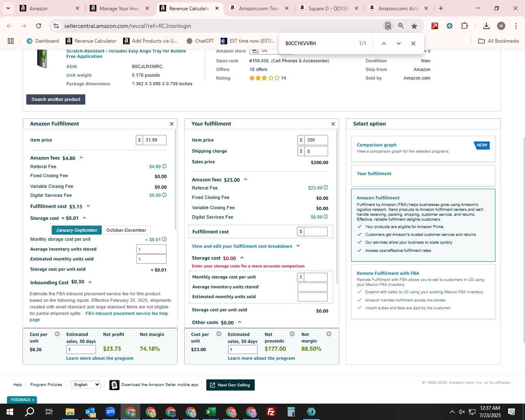The image size is (525, 420).
Task: Click the Digital Services Fee info icon in Your fulfillment
Action: click(326, 217)
